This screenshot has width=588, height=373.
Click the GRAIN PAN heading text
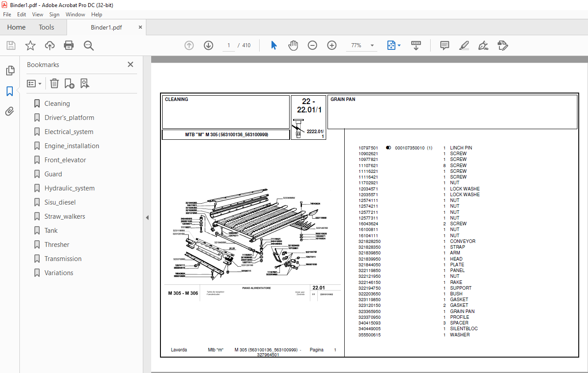point(343,99)
